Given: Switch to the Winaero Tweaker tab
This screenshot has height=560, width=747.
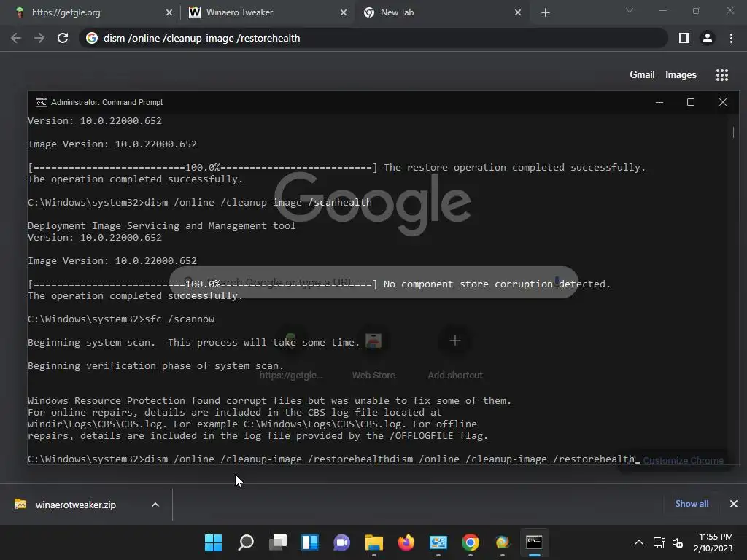Looking at the screenshot, I should (x=267, y=12).
